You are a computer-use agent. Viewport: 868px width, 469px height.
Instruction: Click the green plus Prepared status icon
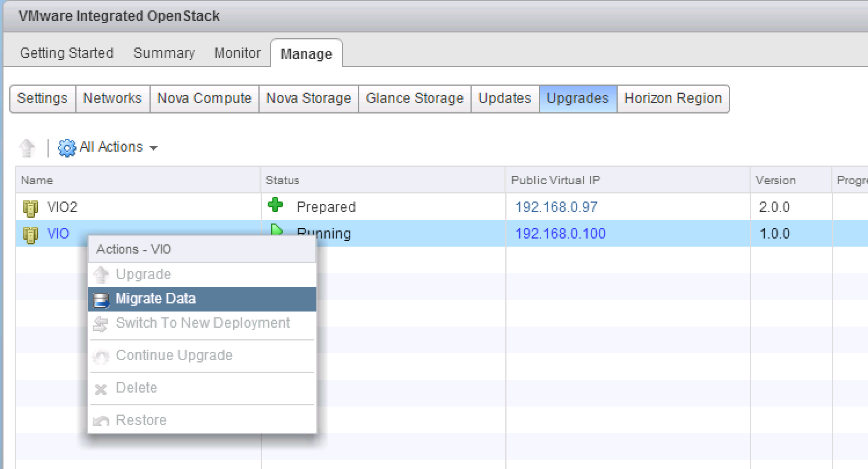click(x=274, y=206)
